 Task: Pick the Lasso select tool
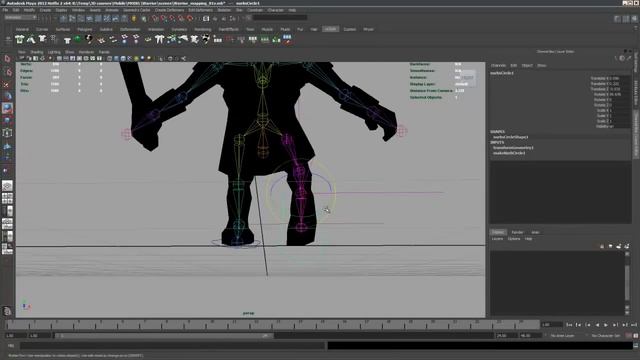(7, 72)
